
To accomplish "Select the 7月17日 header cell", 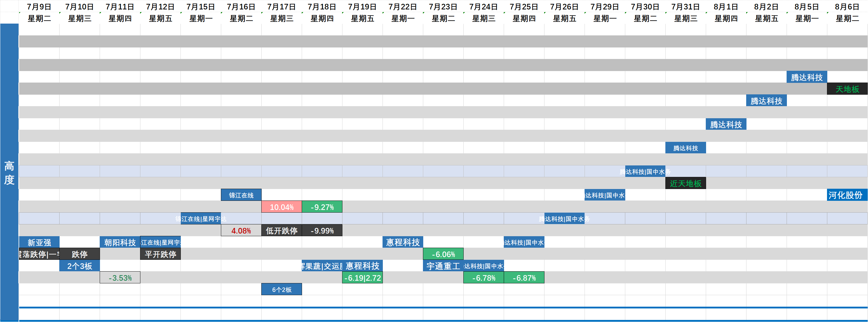I will 282,6.
